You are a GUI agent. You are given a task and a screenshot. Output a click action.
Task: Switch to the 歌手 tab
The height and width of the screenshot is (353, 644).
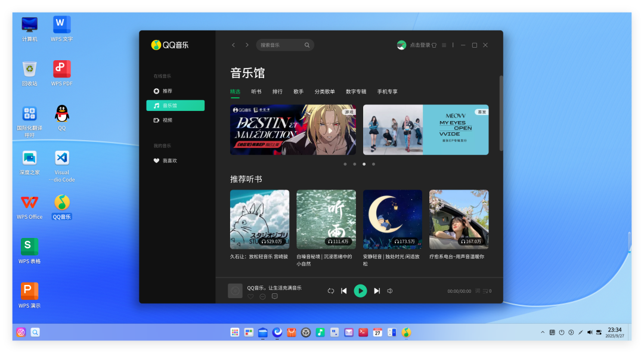(299, 92)
